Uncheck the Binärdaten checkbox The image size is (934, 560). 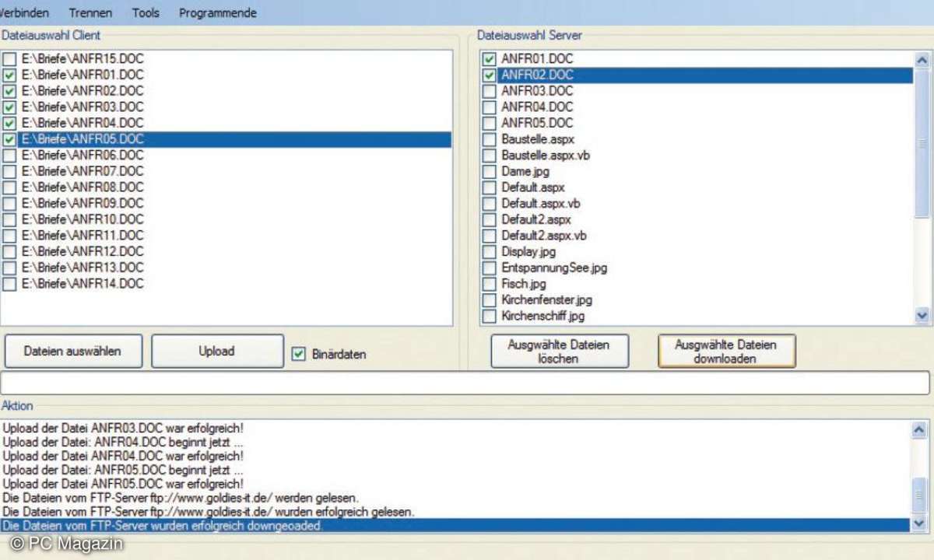(298, 354)
